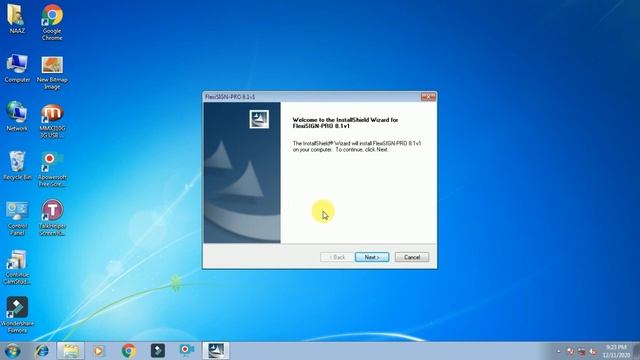Select the Network desktop icon
The width and height of the screenshot is (640, 360).
coord(17,117)
